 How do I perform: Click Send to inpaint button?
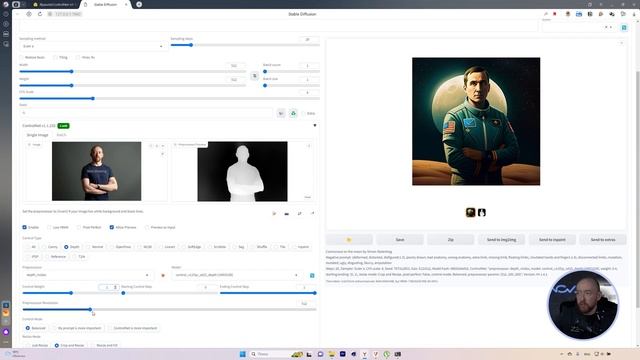(552, 240)
